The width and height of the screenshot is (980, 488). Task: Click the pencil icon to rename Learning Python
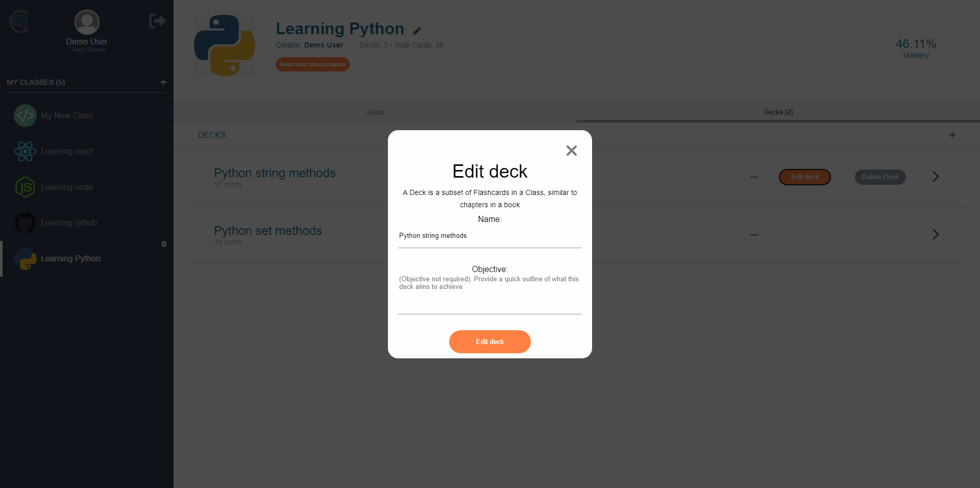[x=418, y=31]
